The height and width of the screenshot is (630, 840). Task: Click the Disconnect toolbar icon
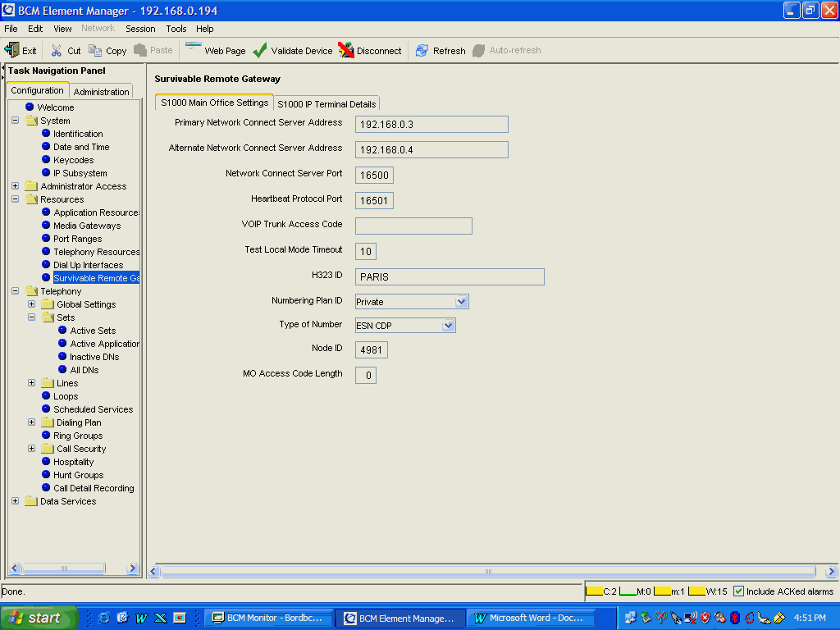346,50
